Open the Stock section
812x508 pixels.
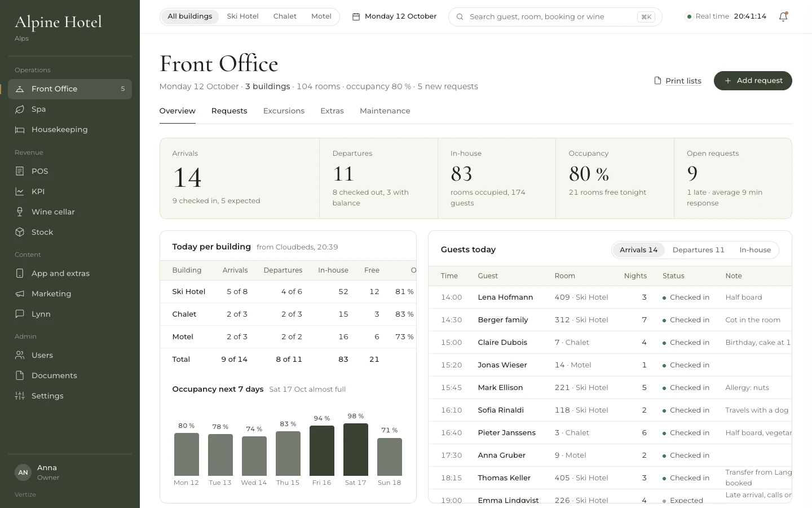pos(70,233)
